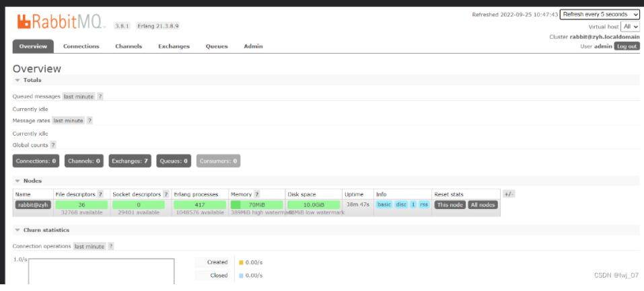Click the version label 3.8.1
644x291 pixels.
pos(122,26)
